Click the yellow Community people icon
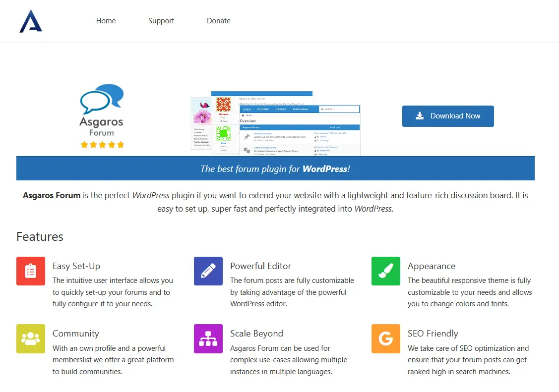The width and height of the screenshot is (559, 392). click(x=31, y=338)
